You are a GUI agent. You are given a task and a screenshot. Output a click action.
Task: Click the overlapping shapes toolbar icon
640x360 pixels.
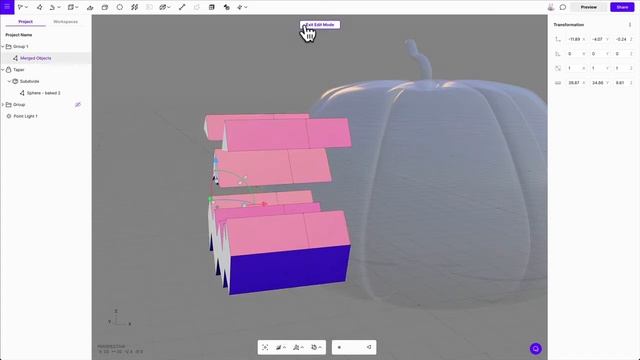[x=227, y=7]
